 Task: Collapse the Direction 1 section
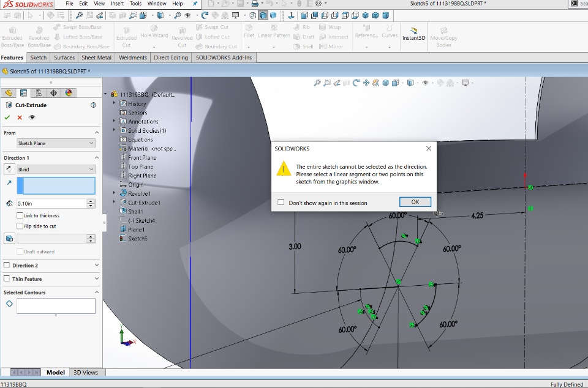pyautogui.click(x=97, y=158)
